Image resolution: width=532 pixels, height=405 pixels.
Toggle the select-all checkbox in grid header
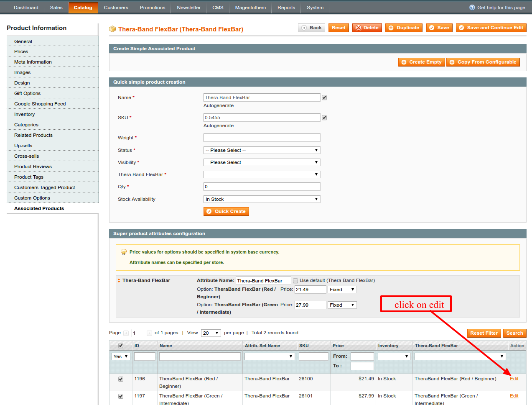click(121, 346)
